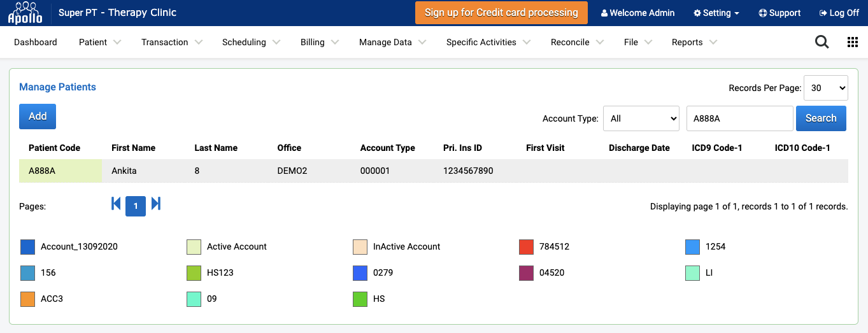The image size is (868, 333).
Task: Go to first page arrow icon
Action: (x=116, y=204)
